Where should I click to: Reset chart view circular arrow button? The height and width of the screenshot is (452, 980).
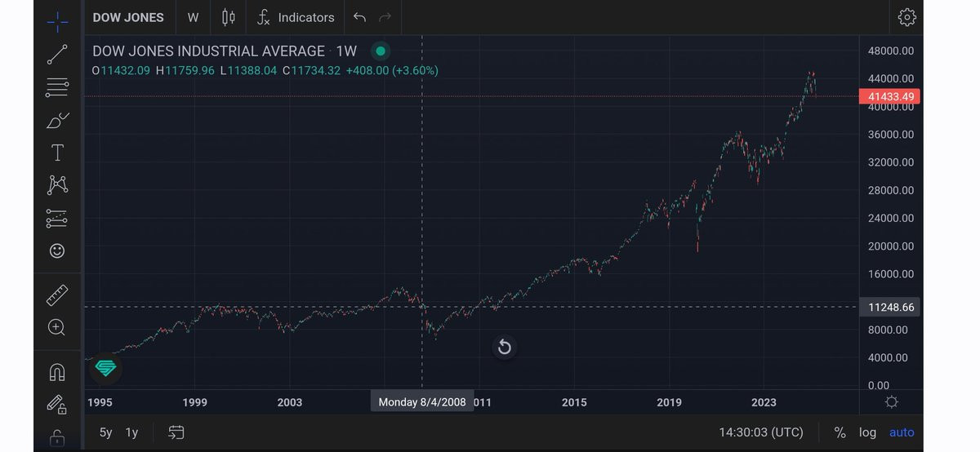click(x=505, y=348)
